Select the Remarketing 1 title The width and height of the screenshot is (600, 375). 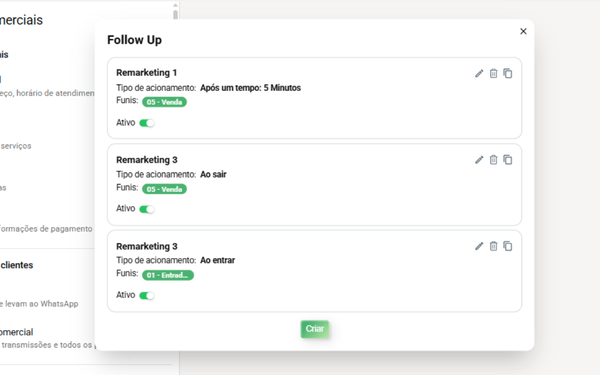[x=147, y=73]
